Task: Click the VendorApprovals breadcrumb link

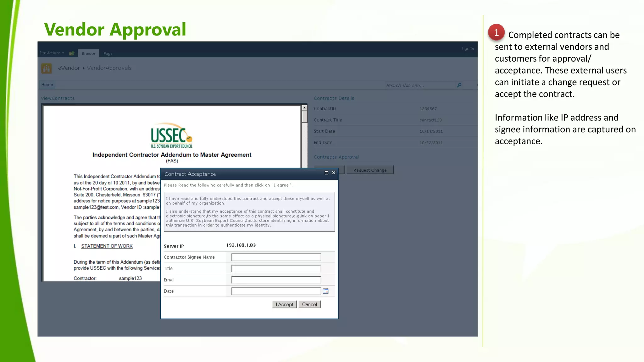Action: (x=109, y=68)
